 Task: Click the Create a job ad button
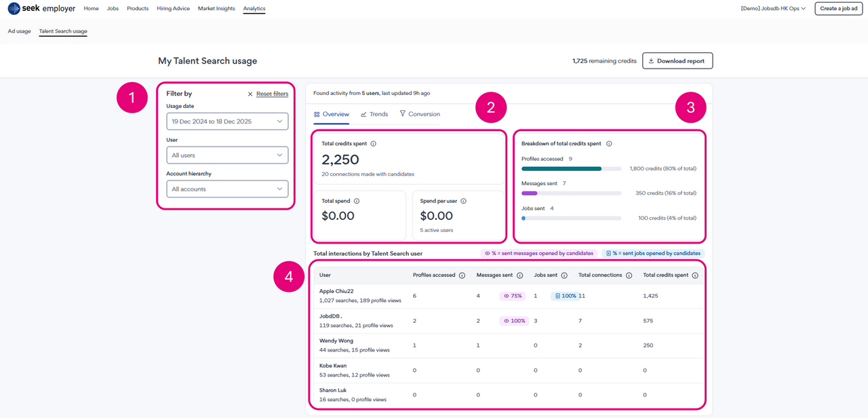[x=838, y=9]
